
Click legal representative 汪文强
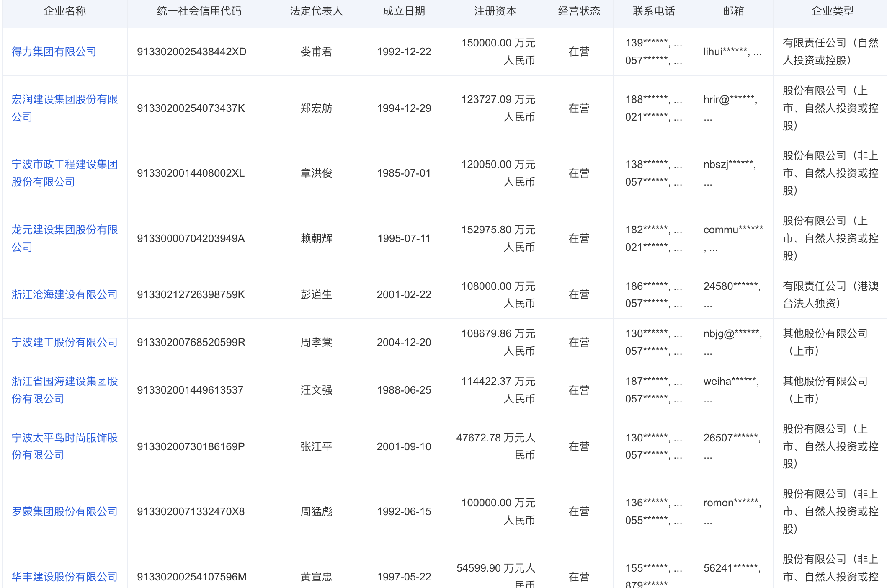coord(317,390)
